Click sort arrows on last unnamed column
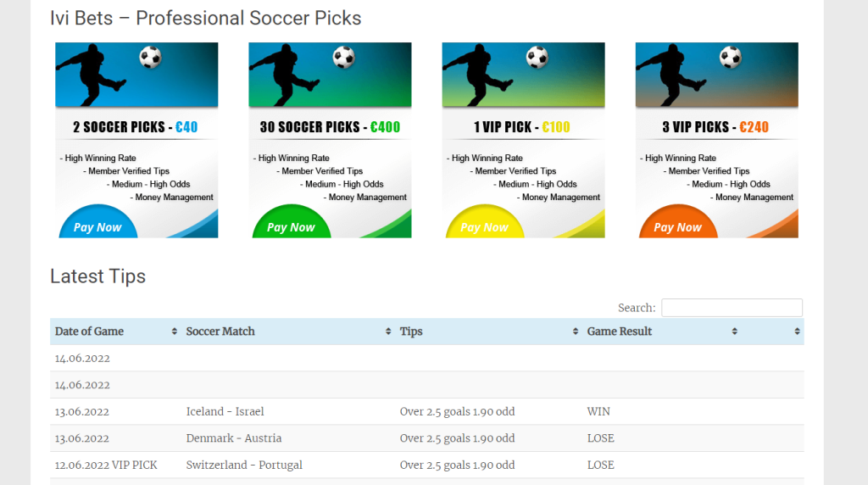The height and width of the screenshot is (485, 868). coord(797,331)
